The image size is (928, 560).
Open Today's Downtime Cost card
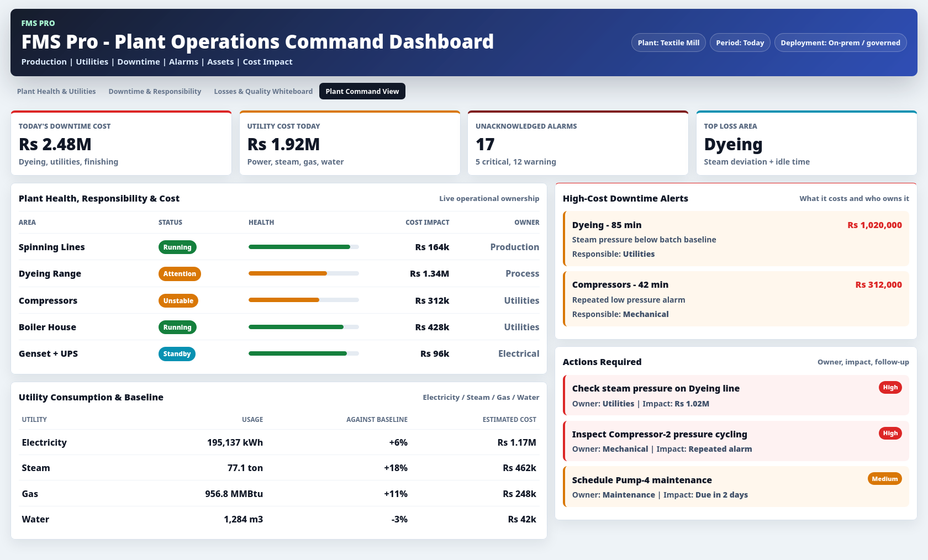tap(121, 143)
